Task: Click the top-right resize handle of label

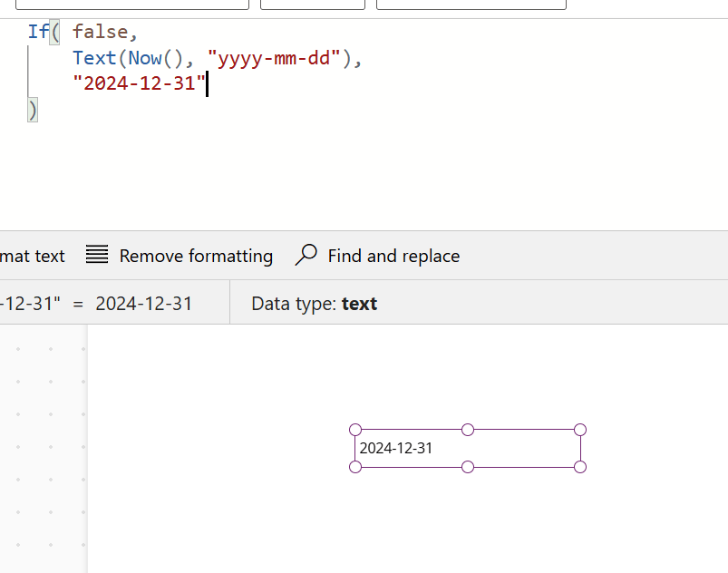Action: coord(580,430)
